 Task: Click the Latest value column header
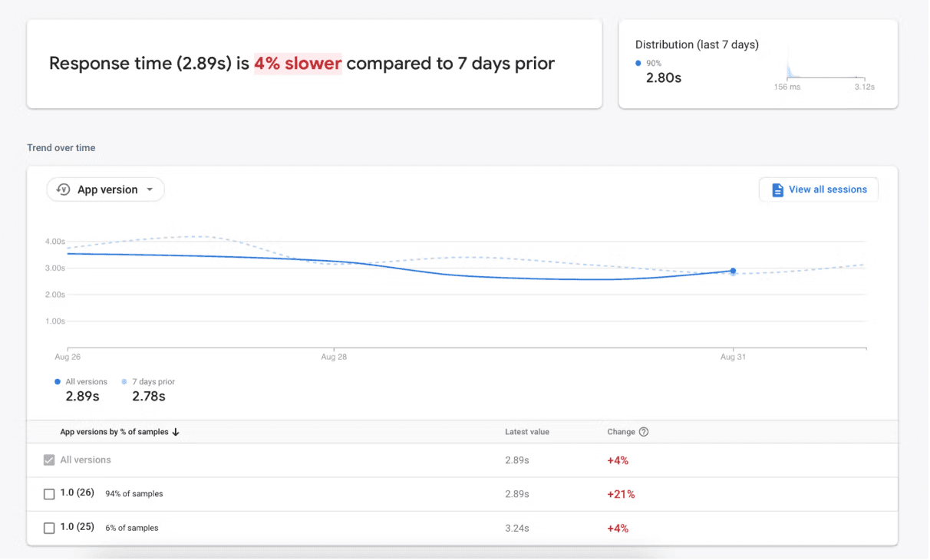pyautogui.click(x=527, y=432)
